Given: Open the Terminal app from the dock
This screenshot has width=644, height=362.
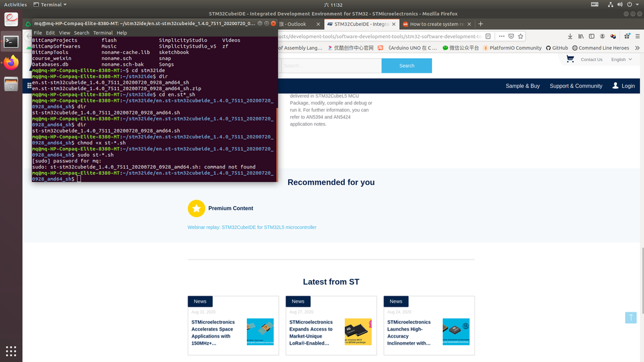Looking at the screenshot, I should point(11,41).
